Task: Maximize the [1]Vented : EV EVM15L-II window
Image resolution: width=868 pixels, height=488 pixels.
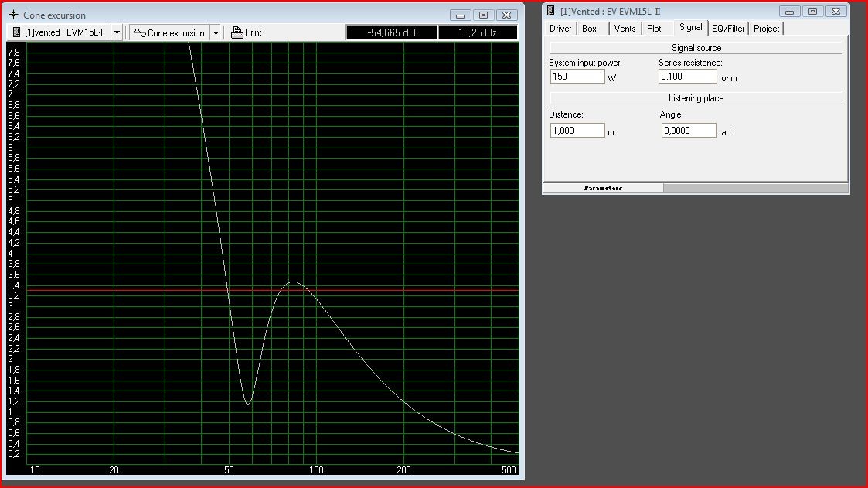Action: point(812,11)
